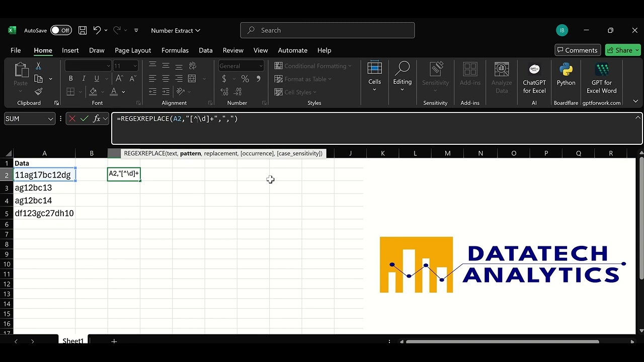This screenshot has width=644, height=362.
Task: Expand the Cell Styles menu
Action: tap(295, 92)
